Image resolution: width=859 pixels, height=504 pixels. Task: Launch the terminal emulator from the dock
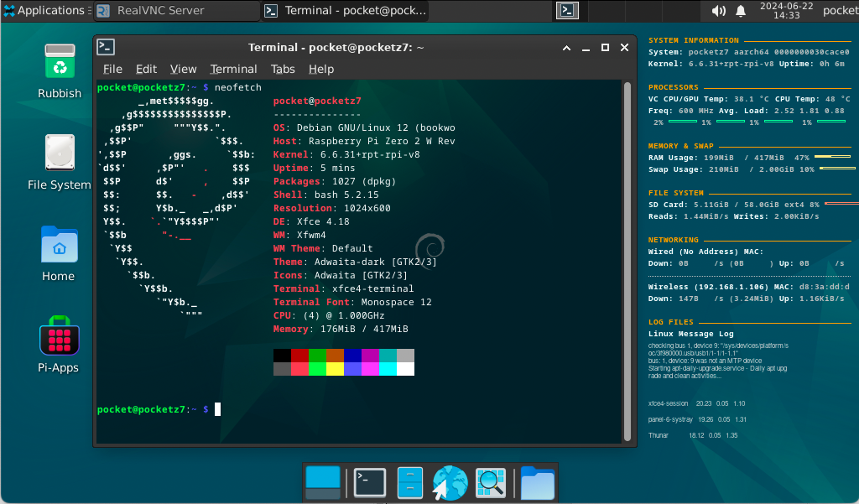369,482
